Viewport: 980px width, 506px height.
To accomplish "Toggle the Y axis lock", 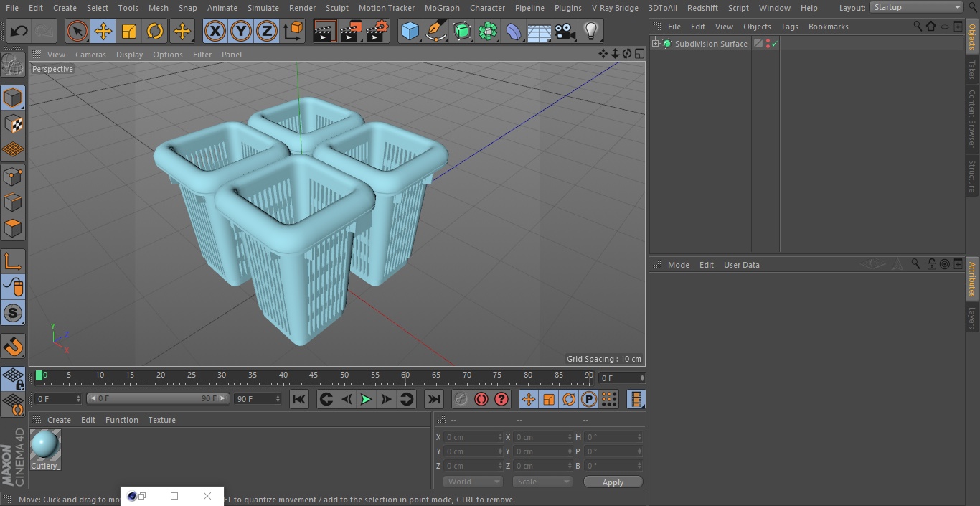I will [x=241, y=32].
